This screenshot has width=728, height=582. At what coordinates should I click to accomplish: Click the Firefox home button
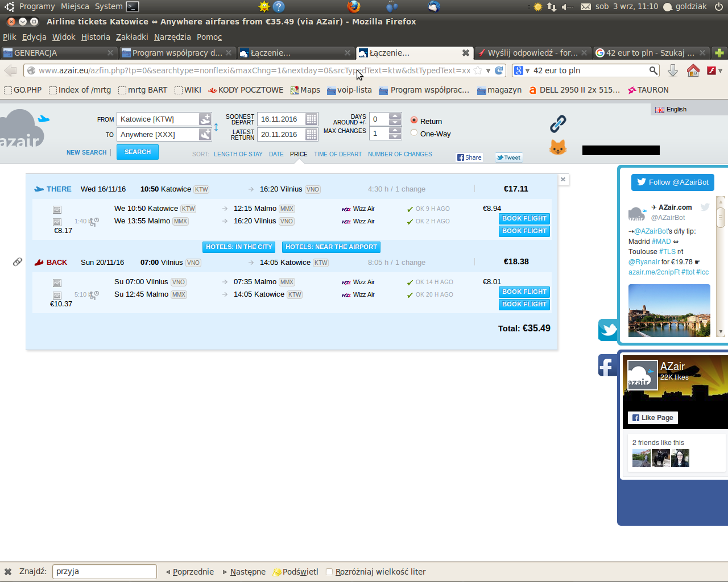click(693, 70)
